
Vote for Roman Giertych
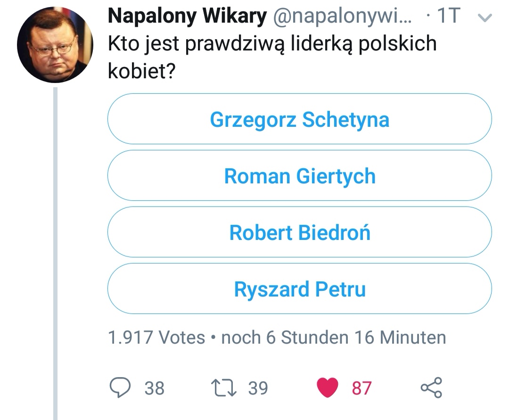(x=300, y=176)
